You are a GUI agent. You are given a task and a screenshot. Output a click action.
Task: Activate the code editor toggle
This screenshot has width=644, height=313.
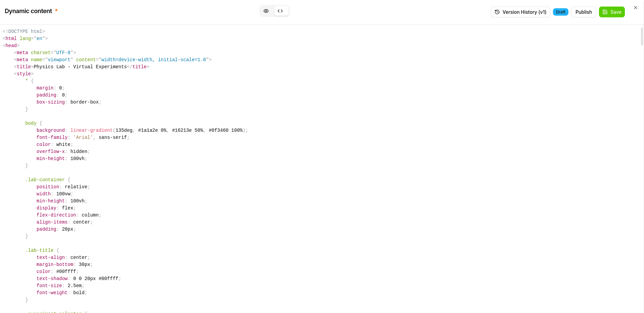coord(281,11)
